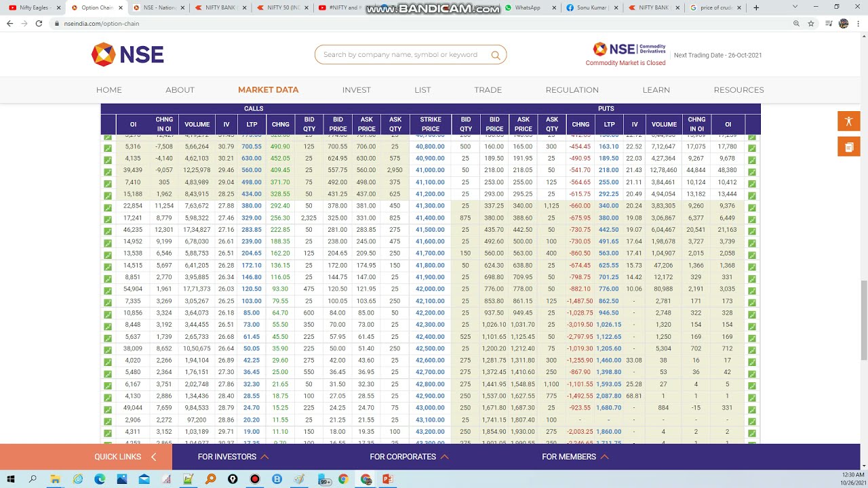
Task: Click the 41,000.00 strike price link
Action: [x=431, y=171]
